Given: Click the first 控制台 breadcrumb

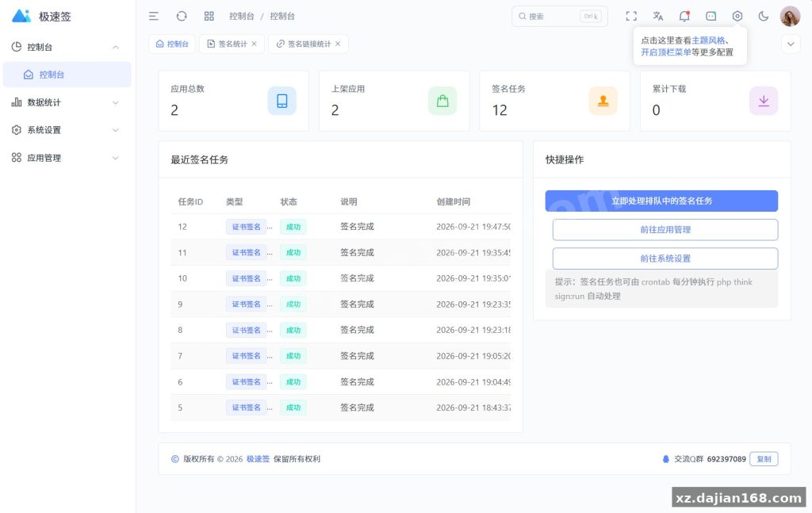Looking at the screenshot, I should pyautogui.click(x=241, y=16).
